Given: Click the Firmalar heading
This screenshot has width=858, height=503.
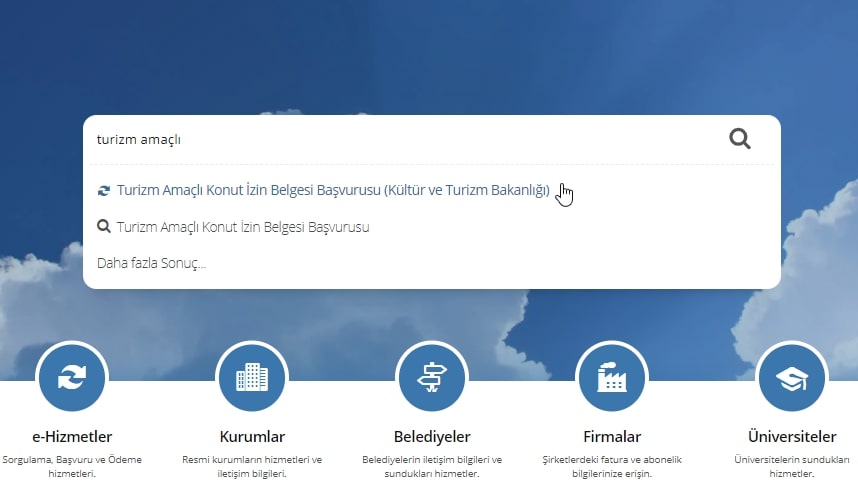Looking at the screenshot, I should pyautogui.click(x=612, y=436).
